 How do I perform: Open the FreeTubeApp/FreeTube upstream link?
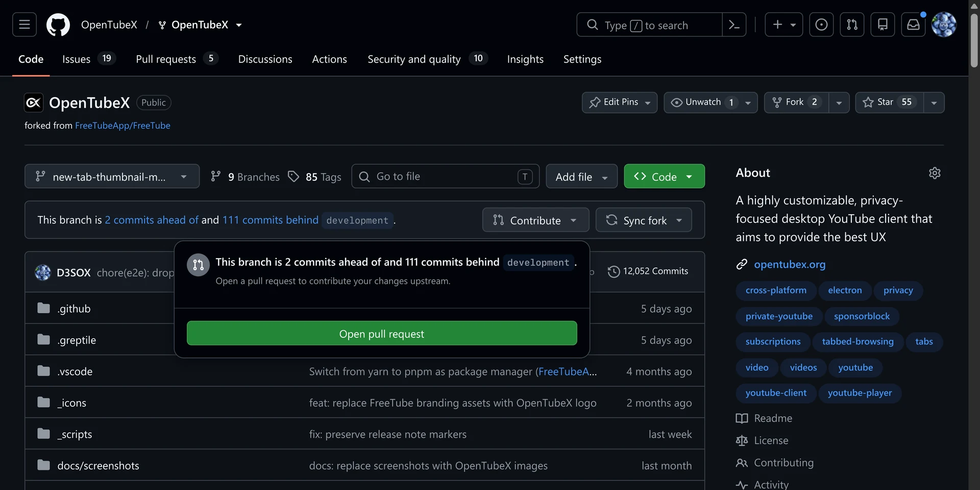click(x=122, y=126)
